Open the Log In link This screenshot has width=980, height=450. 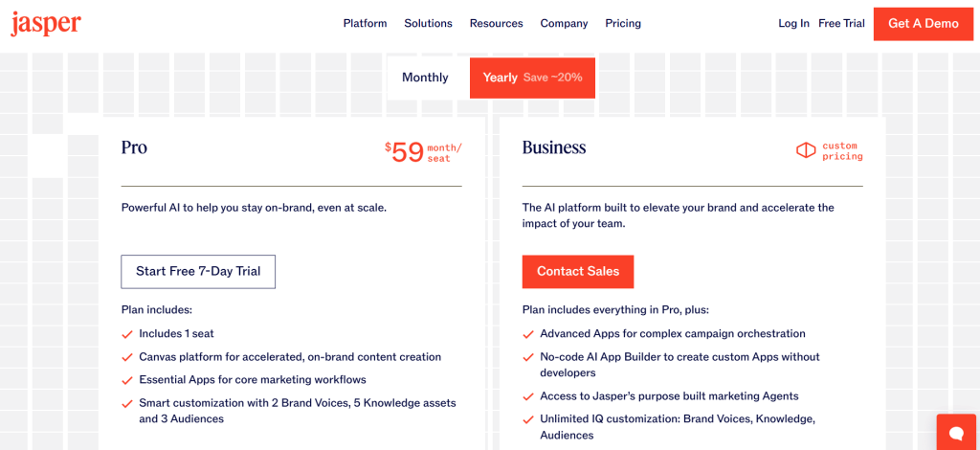793,24
